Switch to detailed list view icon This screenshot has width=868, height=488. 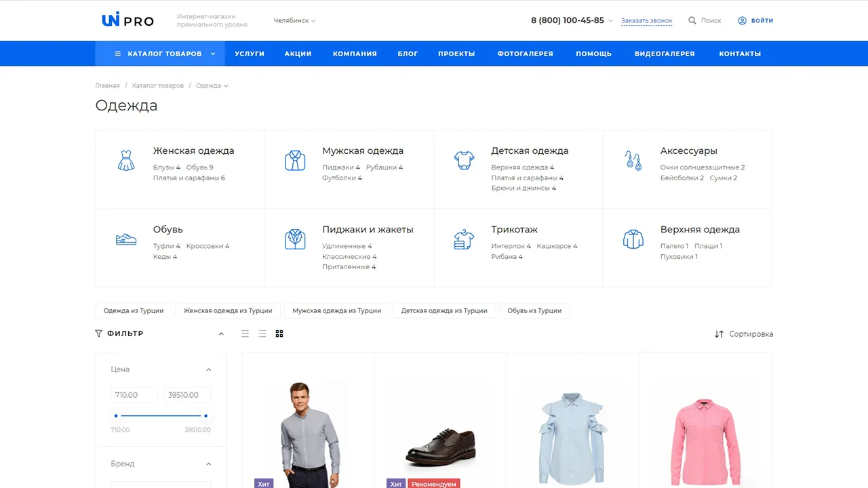[x=262, y=333]
